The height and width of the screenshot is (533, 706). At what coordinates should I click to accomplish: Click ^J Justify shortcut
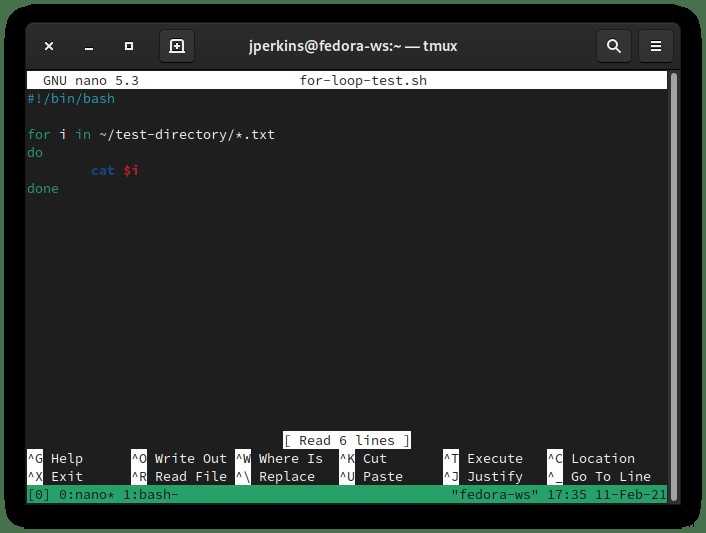(x=483, y=476)
